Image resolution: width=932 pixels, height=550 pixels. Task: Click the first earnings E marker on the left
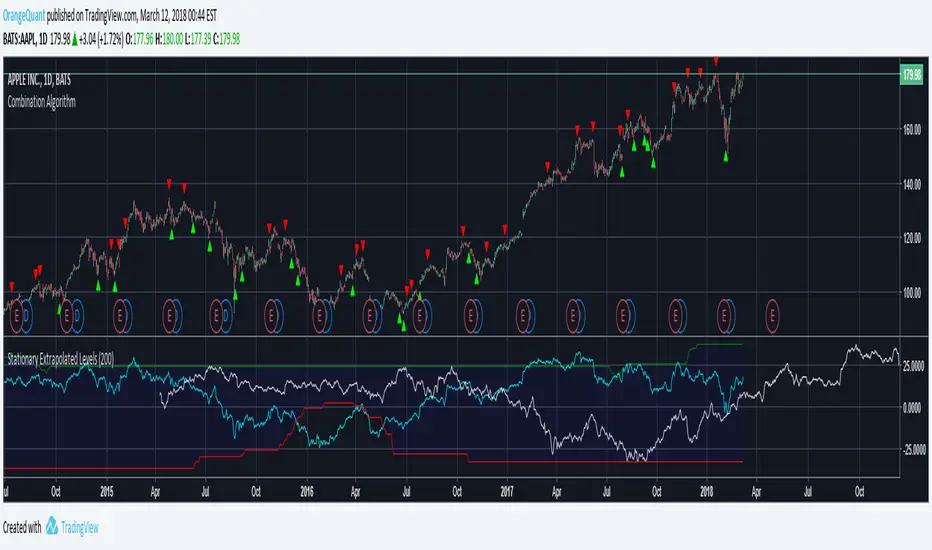[15, 316]
